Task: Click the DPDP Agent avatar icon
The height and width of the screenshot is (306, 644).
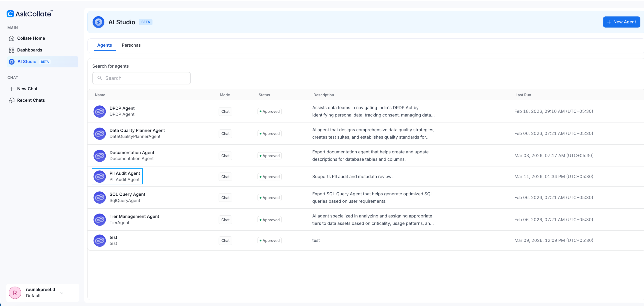Action: pyautogui.click(x=100, y=111)
